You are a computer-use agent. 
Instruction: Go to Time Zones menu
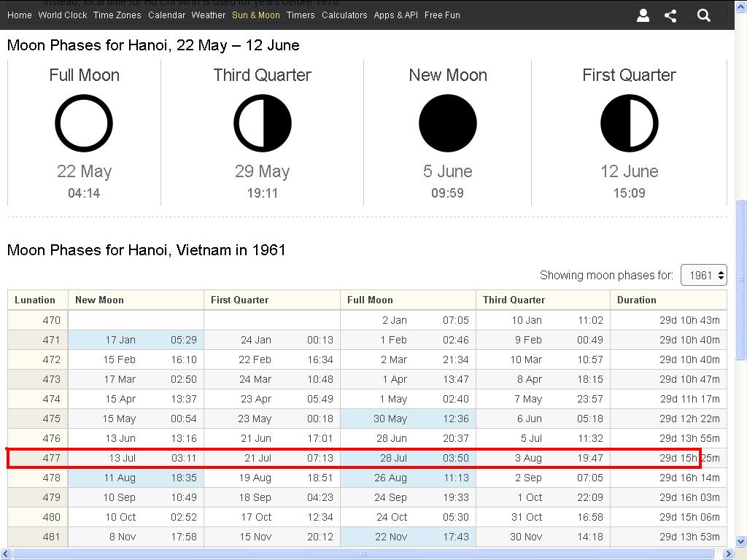pyautogui.click(x=117, y=15)
